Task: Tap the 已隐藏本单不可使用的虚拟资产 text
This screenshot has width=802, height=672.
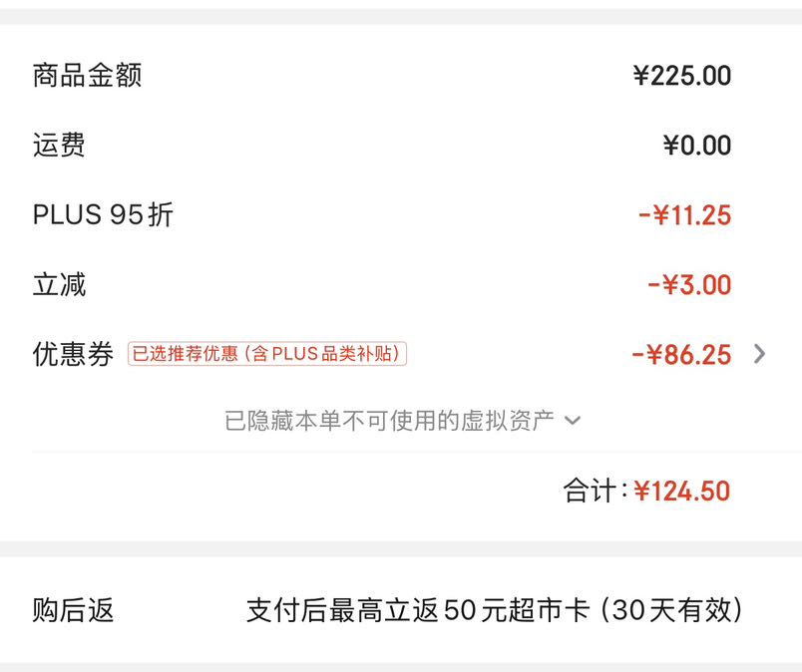Action: [389, 421]
